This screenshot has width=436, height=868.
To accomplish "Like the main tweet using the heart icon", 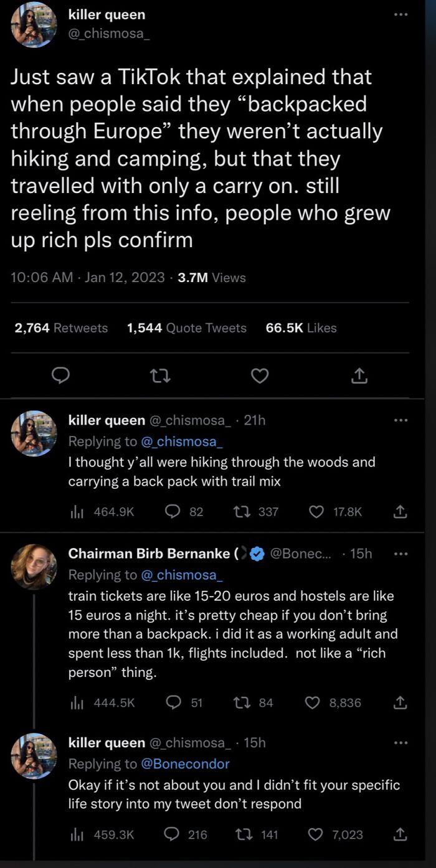I will (260, 375).
